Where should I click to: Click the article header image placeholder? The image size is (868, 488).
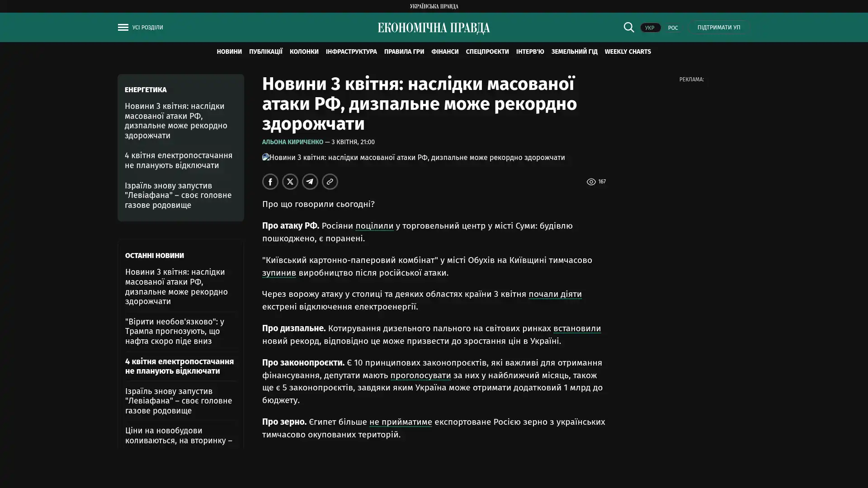413,158
